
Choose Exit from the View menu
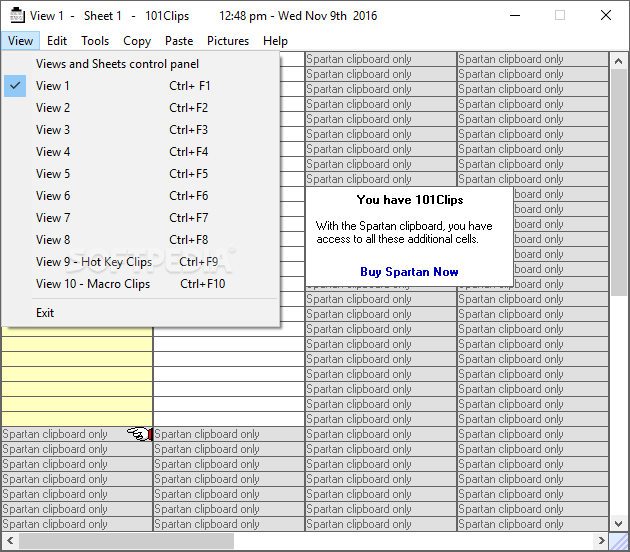tap(141, 313)
